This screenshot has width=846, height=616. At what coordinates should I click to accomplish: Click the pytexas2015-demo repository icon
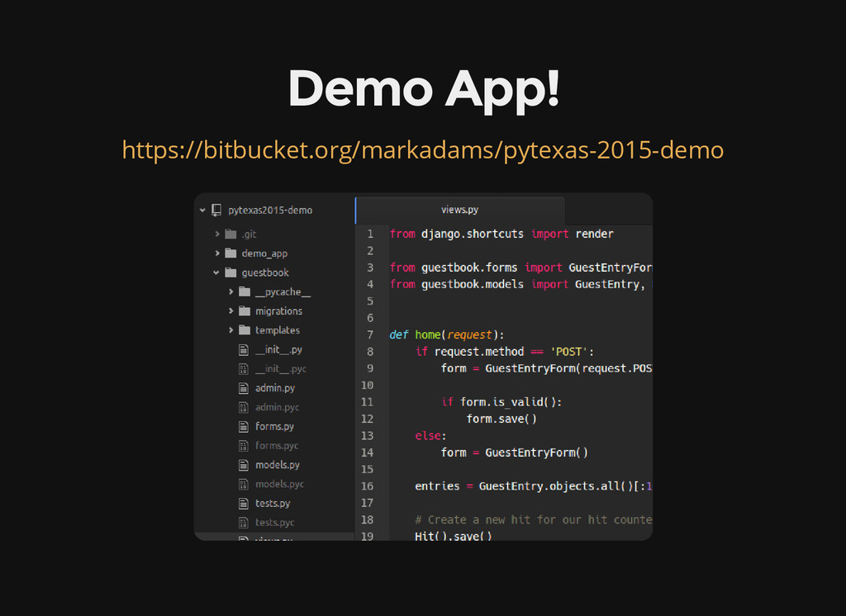pos(216,210)
